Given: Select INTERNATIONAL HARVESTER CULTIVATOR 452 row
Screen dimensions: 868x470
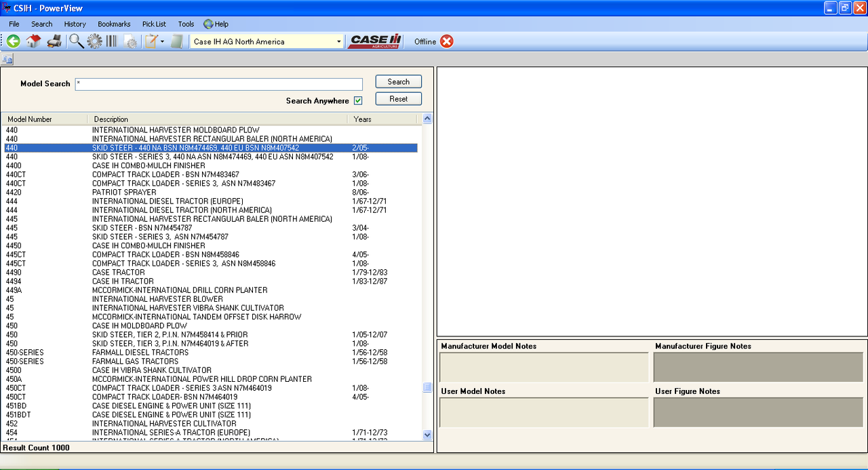Looking at the screenshot, I should (210, 424).
